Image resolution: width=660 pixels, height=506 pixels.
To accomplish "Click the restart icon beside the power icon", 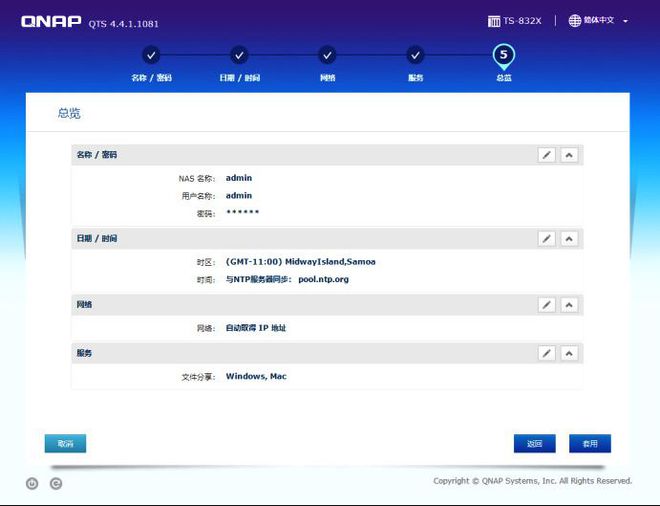I will point(56,483).
